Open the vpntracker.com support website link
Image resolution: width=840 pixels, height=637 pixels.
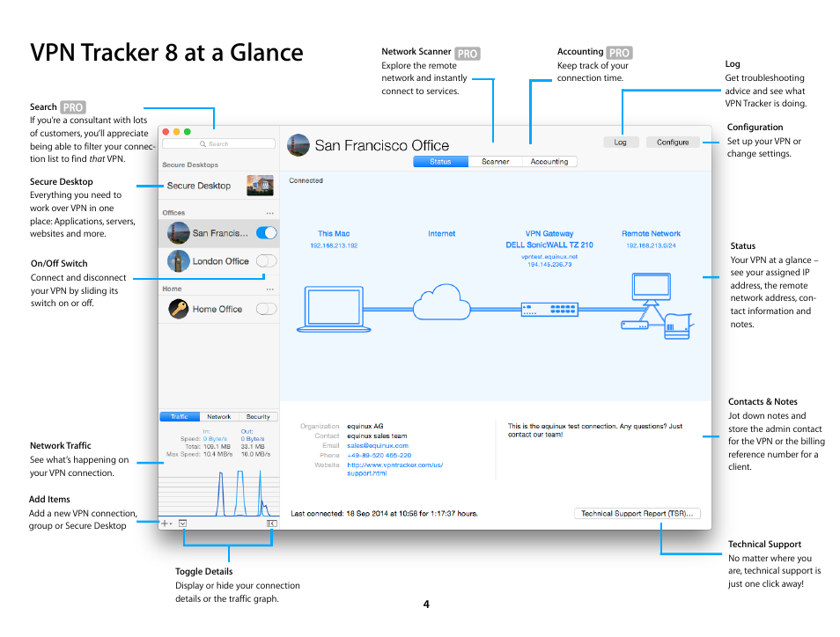394,469
